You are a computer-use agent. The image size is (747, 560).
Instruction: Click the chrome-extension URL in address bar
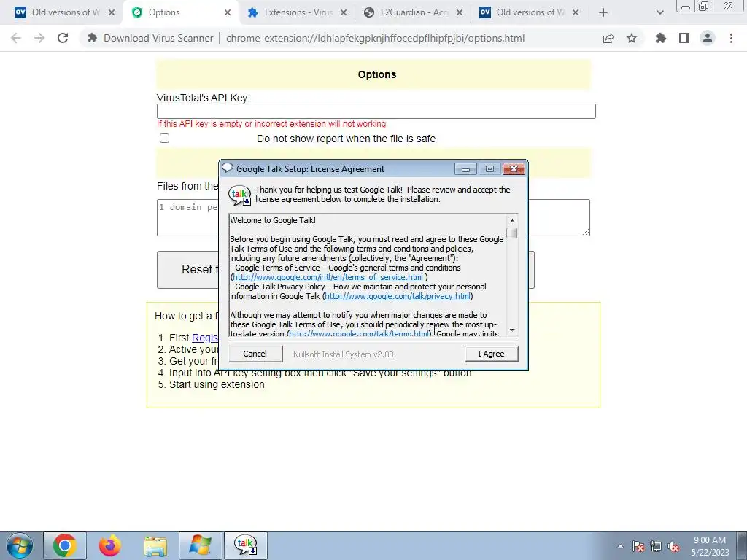376,38
